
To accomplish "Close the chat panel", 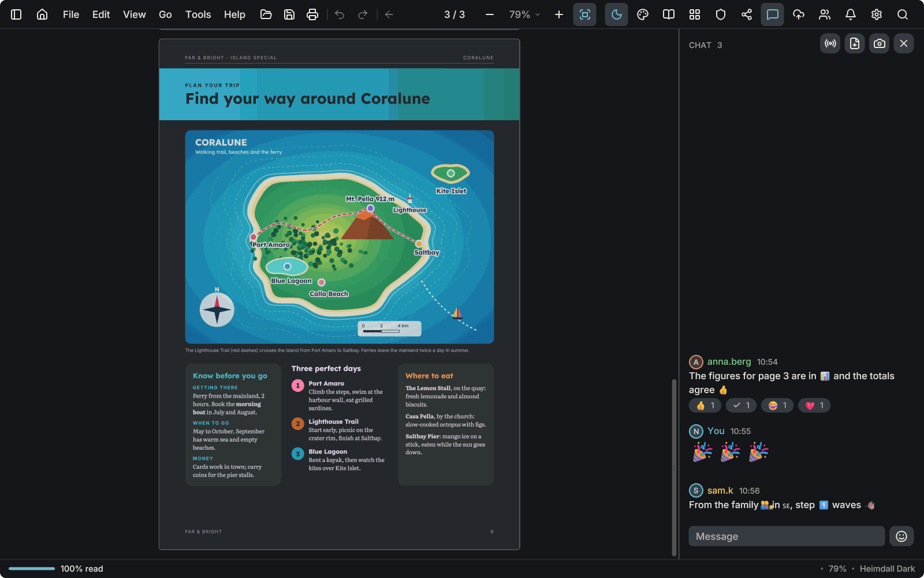I will (x=904, y=43).
